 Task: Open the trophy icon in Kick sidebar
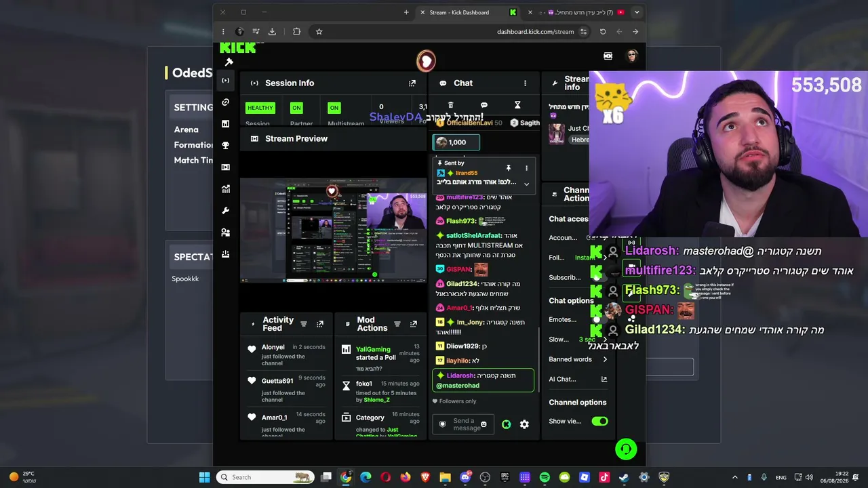pos(226,146)
